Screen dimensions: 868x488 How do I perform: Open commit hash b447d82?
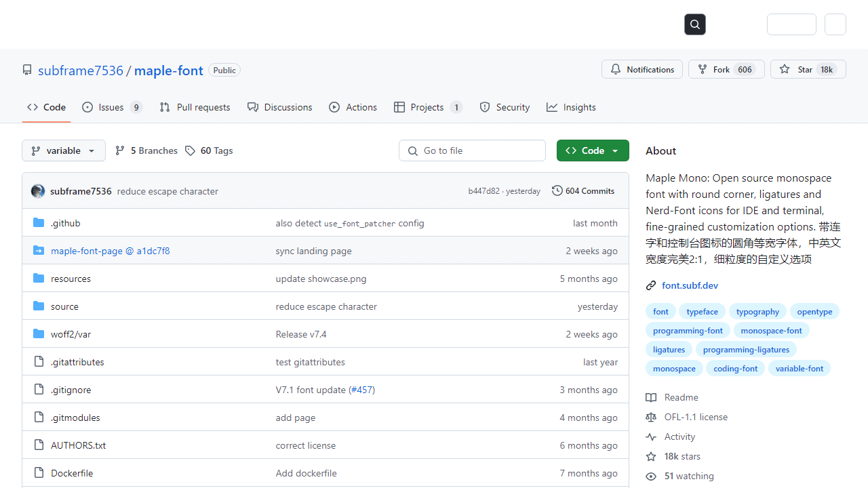(x=484, y=191)
